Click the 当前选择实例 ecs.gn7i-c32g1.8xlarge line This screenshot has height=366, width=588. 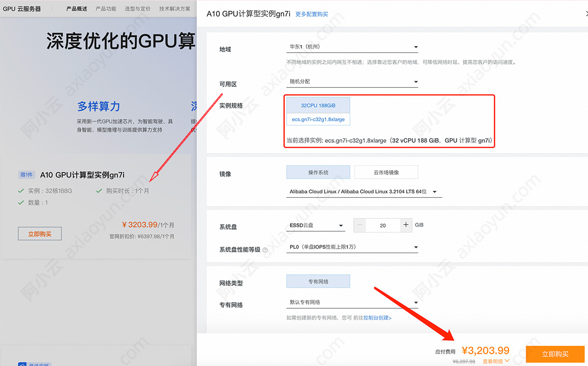tap(389, 140)
